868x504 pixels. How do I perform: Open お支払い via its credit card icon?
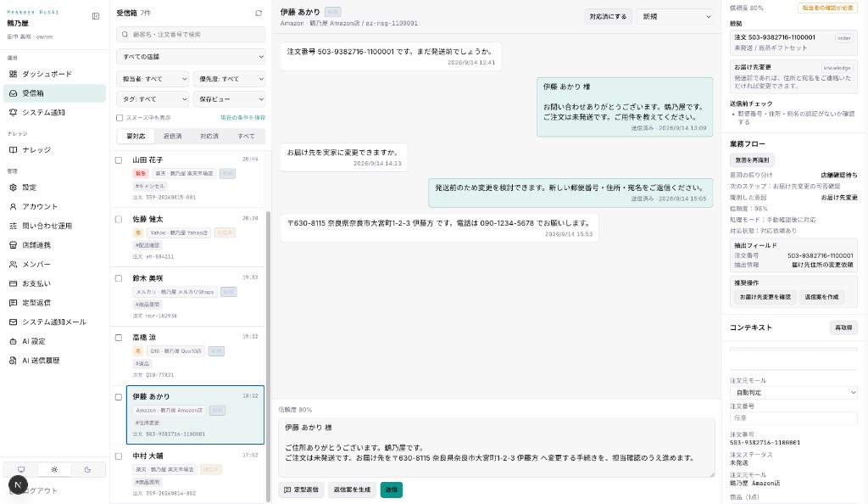tap(14, 283)
